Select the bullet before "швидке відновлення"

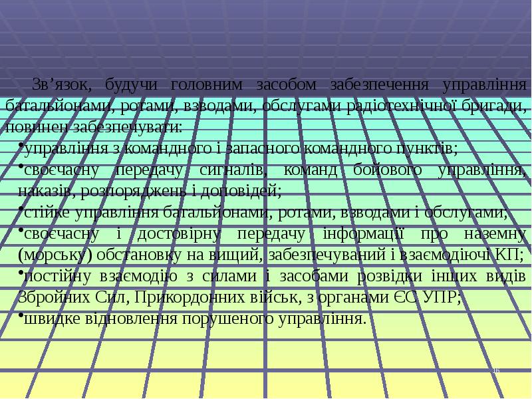19,315
